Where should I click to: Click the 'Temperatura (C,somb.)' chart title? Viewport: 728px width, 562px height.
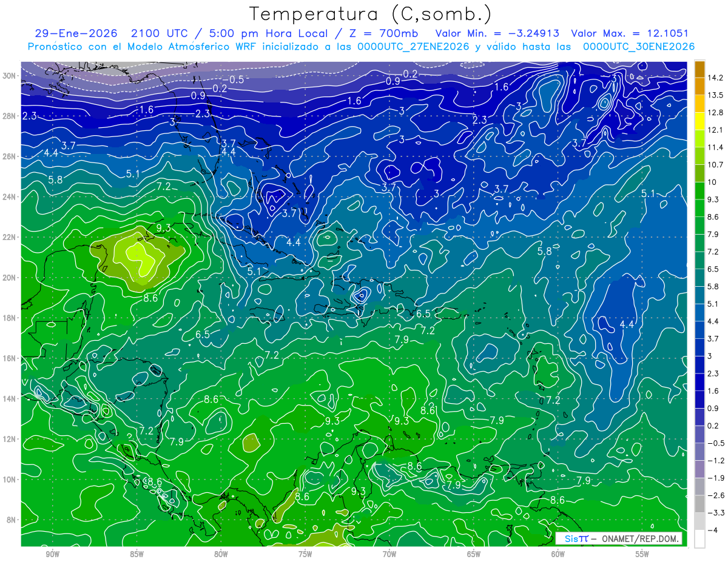[x=371, y=14]
